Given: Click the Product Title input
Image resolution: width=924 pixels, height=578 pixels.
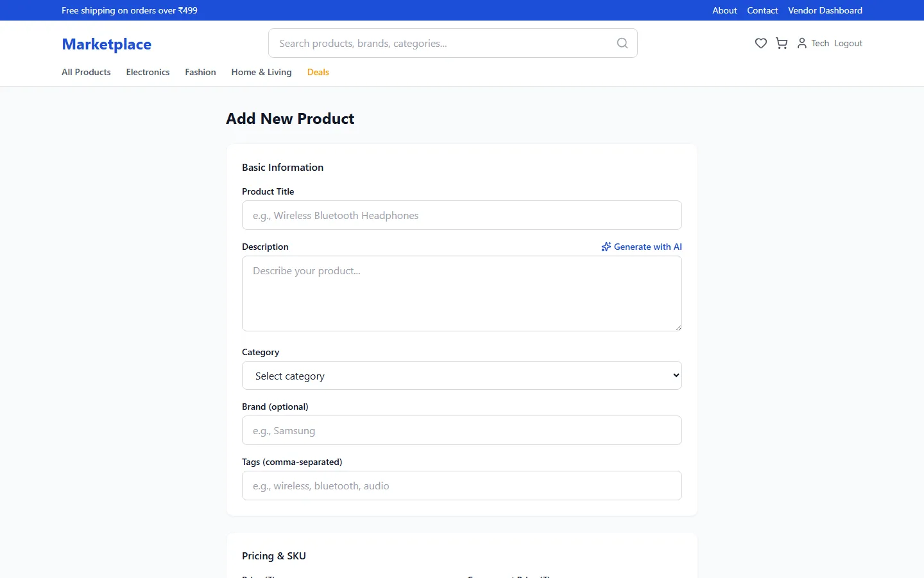Looking at the screenshot, I should coord(462,215).
